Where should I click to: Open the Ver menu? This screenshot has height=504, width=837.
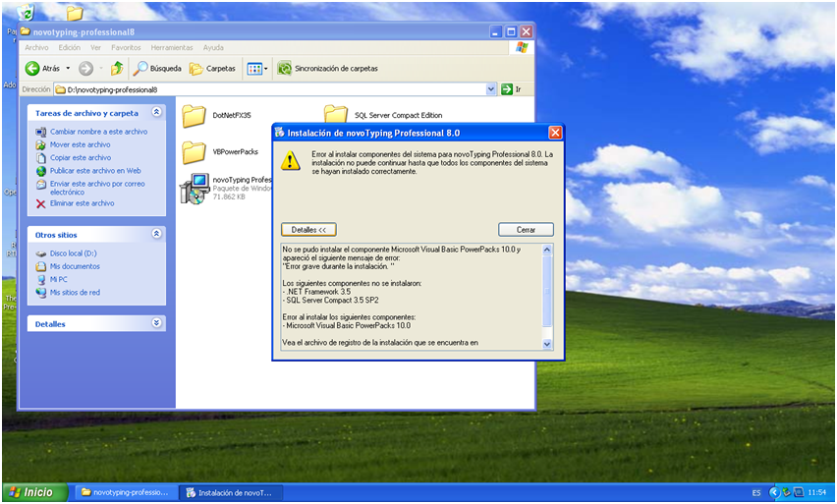point(95,47)
